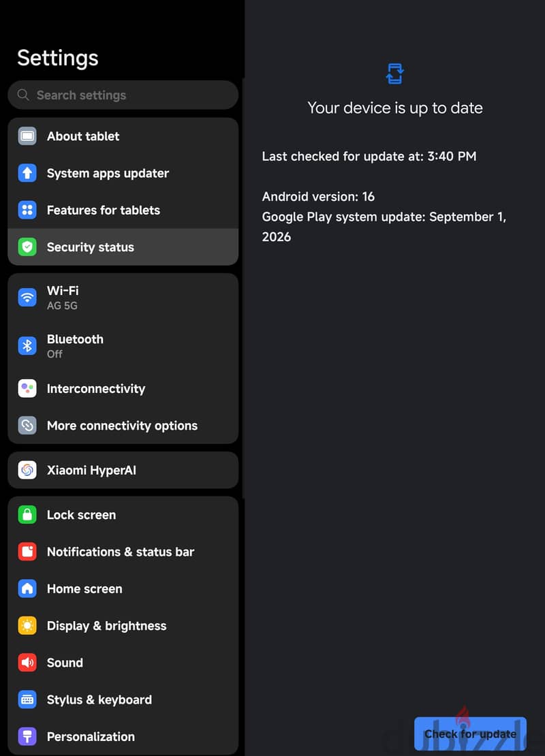Screen dimensions: 545x756
Task: Select Features for tablets entry
Action: click(x=123, y=210)
